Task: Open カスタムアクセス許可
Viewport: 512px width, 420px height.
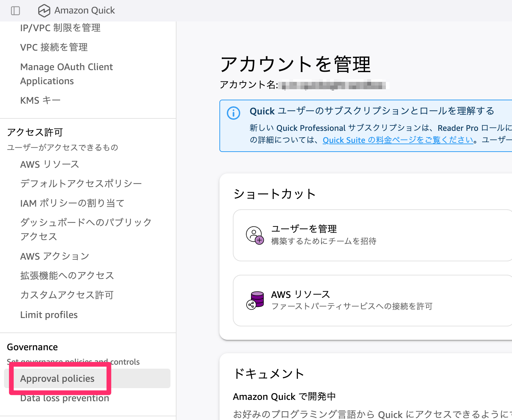Action: 67,295
